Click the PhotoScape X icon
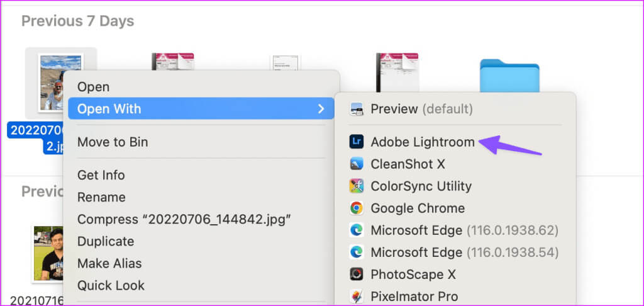 click(x=356, y=275)
